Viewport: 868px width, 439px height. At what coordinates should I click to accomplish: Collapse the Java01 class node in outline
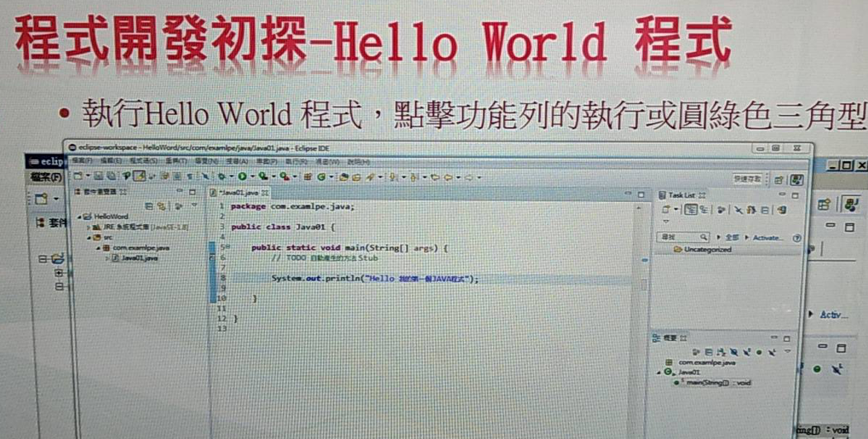pos(658,373)
